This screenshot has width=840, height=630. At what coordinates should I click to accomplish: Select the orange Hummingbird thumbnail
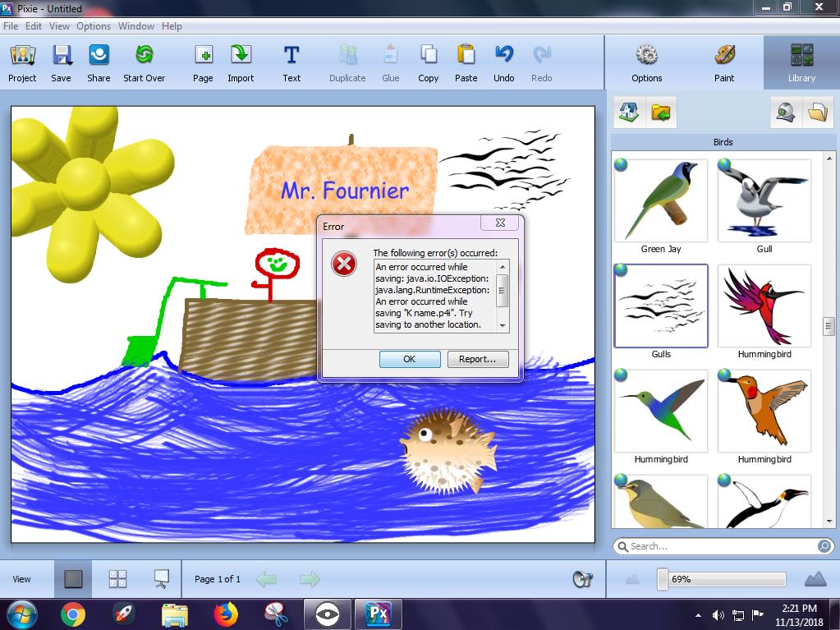[x=764, y=411]
